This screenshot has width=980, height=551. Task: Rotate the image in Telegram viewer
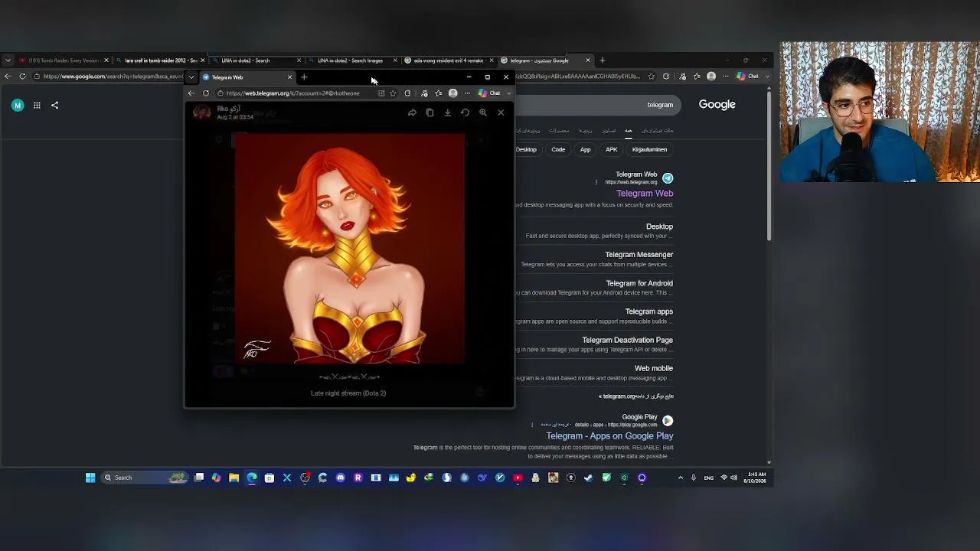click(x=465, y=112)
